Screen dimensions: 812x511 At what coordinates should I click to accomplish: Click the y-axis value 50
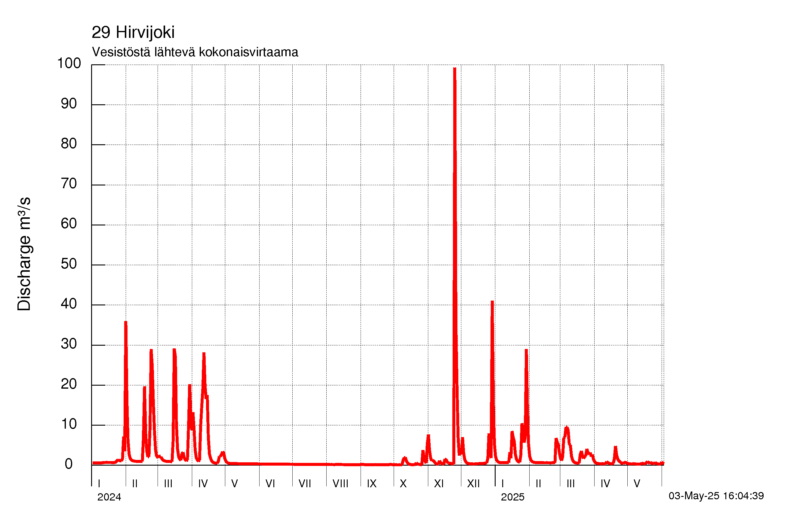(69, 264)
